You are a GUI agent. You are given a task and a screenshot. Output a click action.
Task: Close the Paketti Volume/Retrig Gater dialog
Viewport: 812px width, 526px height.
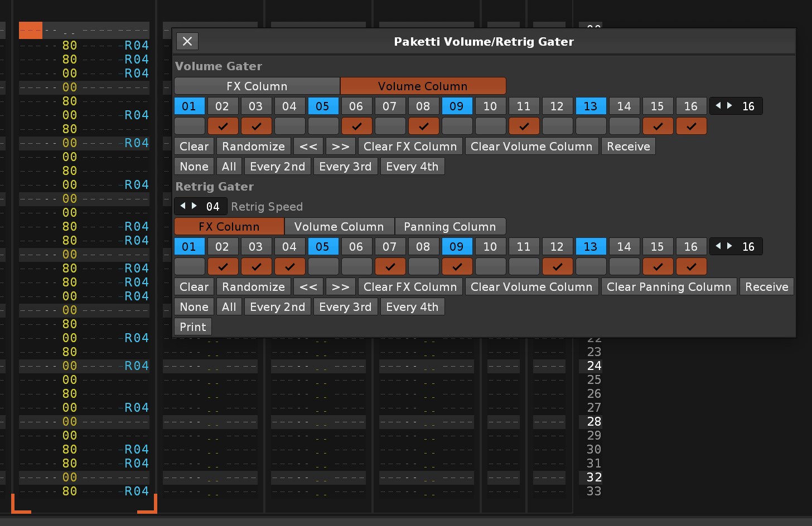tap(187, 41)
